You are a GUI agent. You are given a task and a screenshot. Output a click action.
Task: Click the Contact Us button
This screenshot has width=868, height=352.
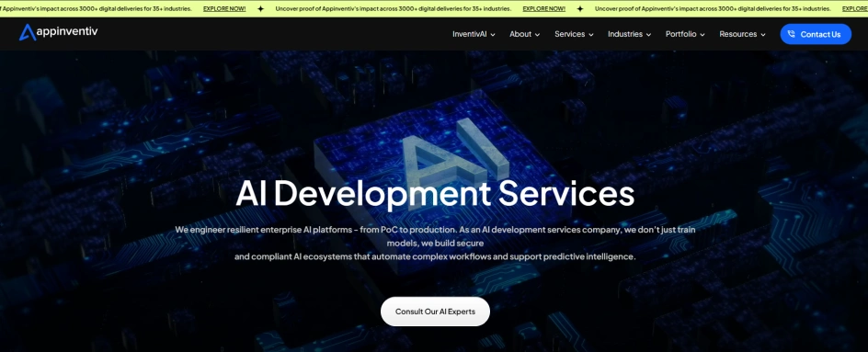click(x=816, y=34)
